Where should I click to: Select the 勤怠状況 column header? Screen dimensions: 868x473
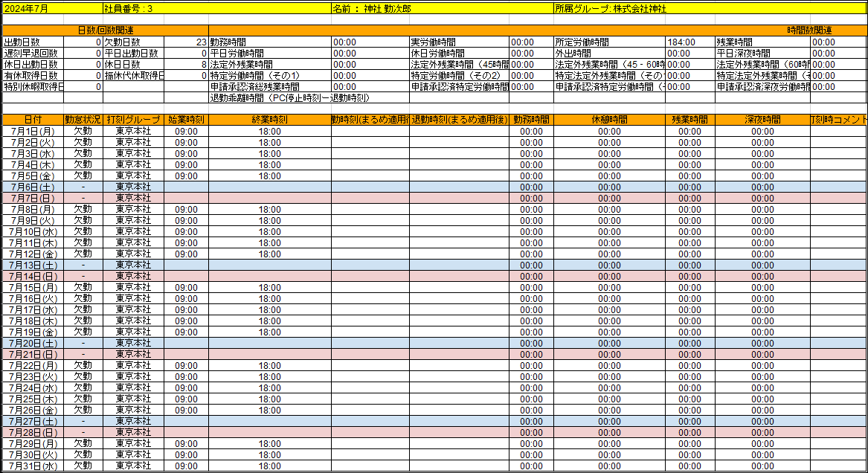point(83,120)
